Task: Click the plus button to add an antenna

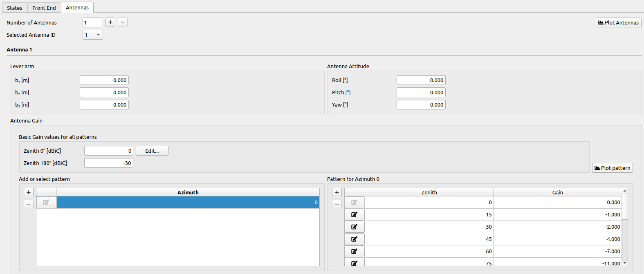Action: pos(110,22)
